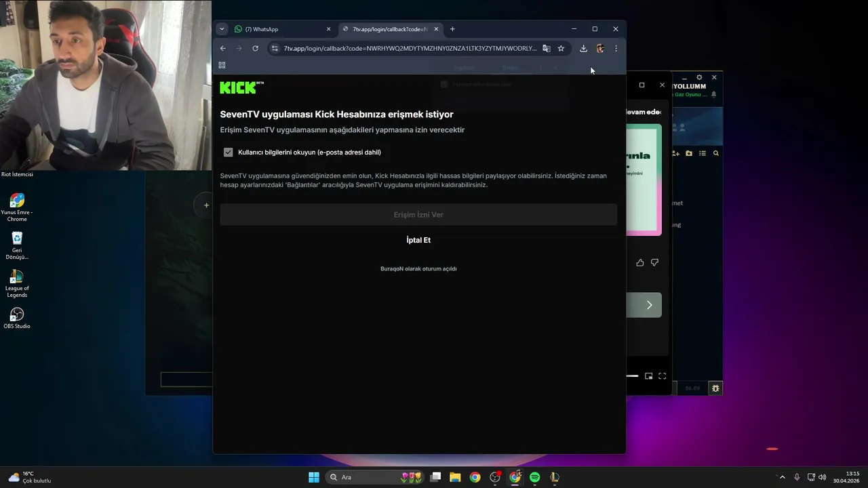This screenshot has width=868, height=488.
Task: Click 'İptal Et' to cancel access
Action: tap(418, 240)
